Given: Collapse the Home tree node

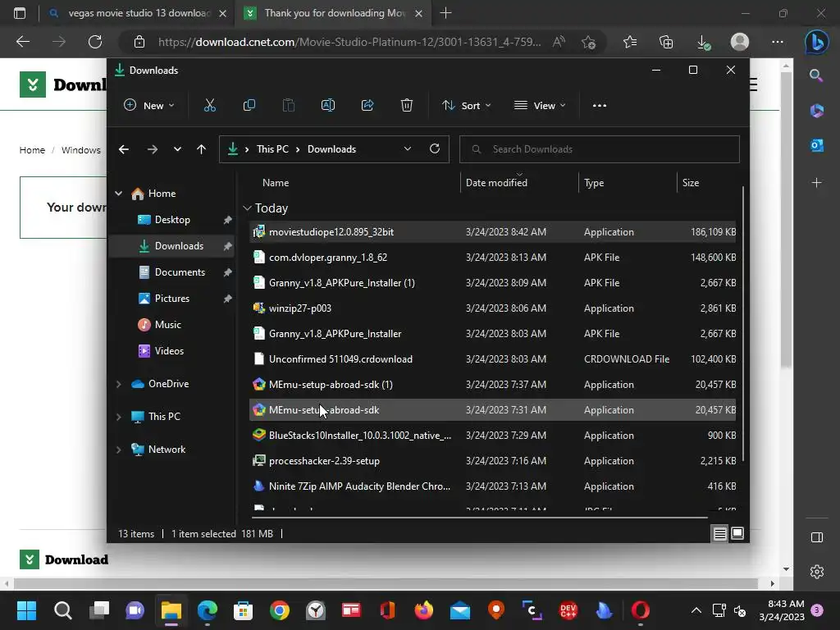Looking at the screenshot, I should (118, 194).
